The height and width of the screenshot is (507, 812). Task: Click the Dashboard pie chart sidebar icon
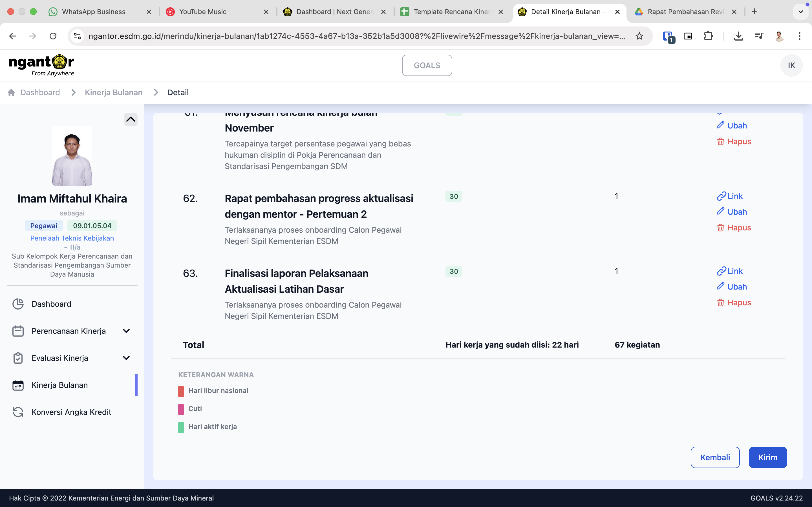[18, 304]
